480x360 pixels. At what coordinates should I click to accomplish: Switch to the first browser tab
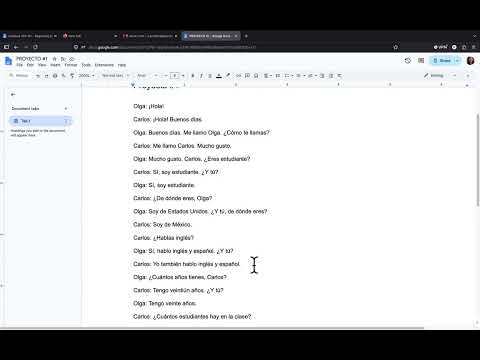[30, 36]
